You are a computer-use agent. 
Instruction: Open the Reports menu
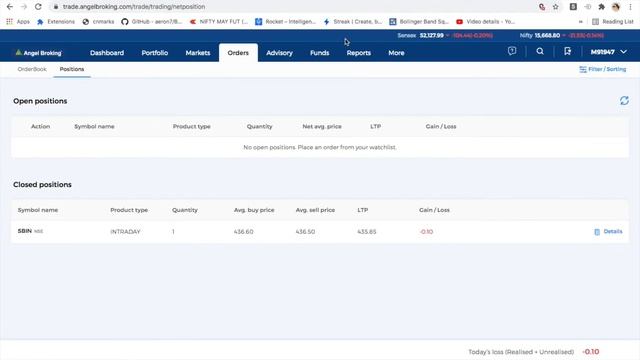359,53
